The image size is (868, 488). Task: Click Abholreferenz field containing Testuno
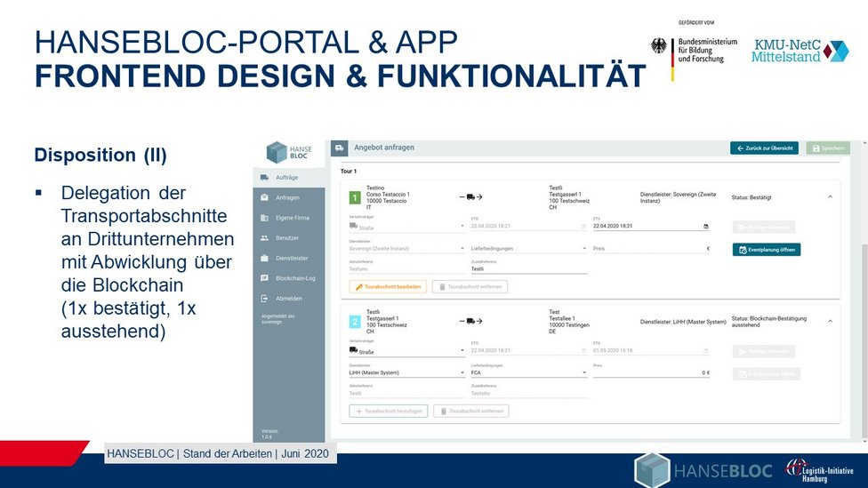click(x=407, y=269)
